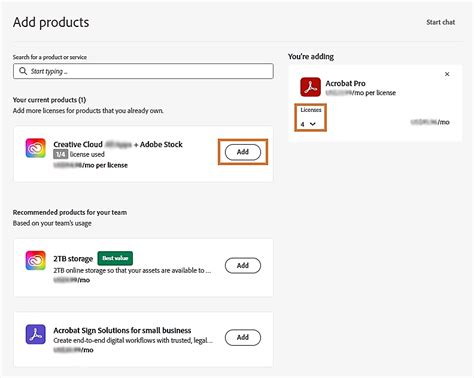Click the 'license used' count text
This screenshot has height=378, width=474.
tap(79, 154)
